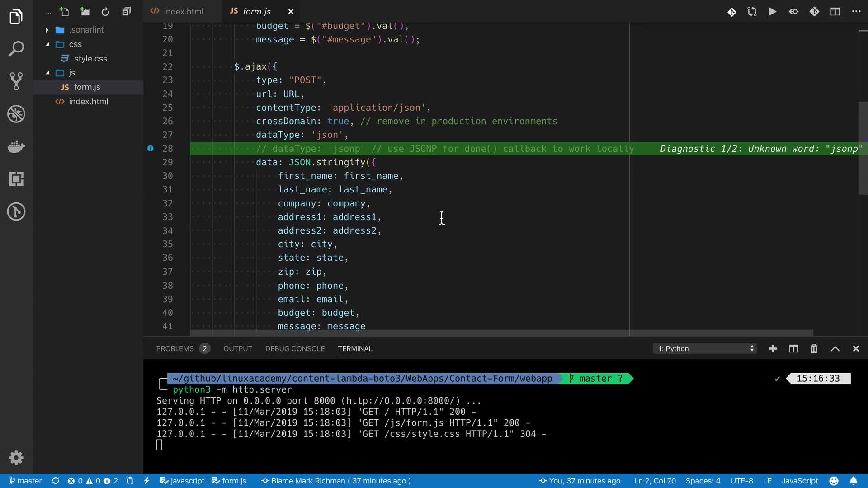868x488 pixels.
Task: Open the Source Control view
Action: click(x=16, y=81)
